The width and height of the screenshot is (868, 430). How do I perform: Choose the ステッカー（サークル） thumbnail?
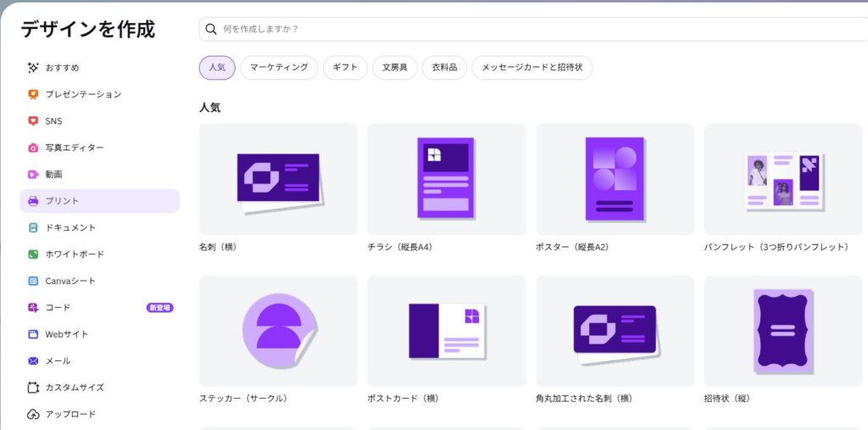tap(278, 331)
